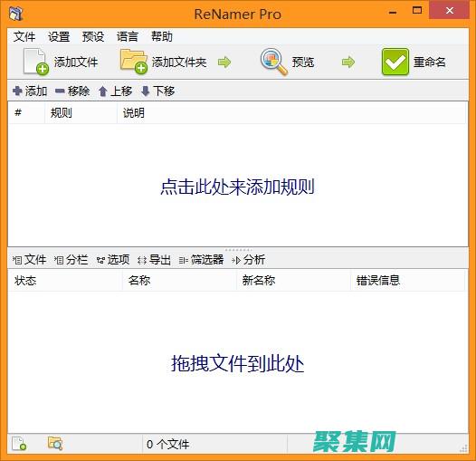Screen dimensions: 476x461
Task: Open the 预设 menu
Action: pos(93,37)
